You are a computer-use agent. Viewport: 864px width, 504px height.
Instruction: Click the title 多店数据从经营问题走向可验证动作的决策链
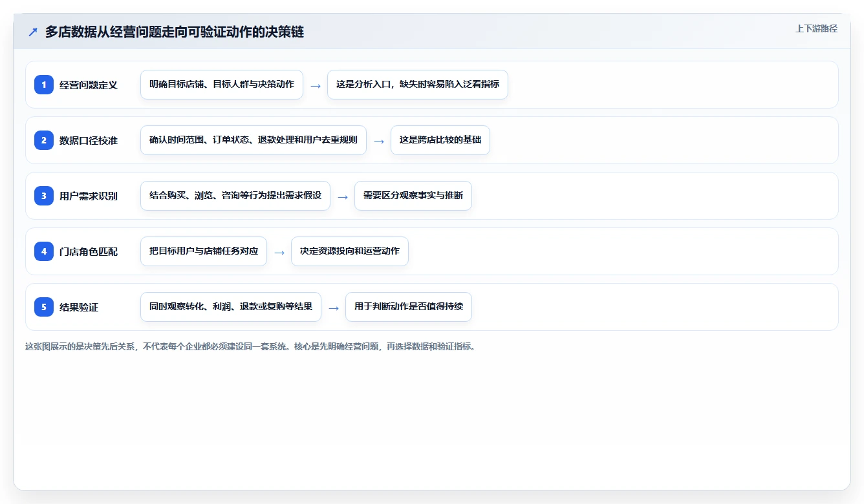point(175,32)
